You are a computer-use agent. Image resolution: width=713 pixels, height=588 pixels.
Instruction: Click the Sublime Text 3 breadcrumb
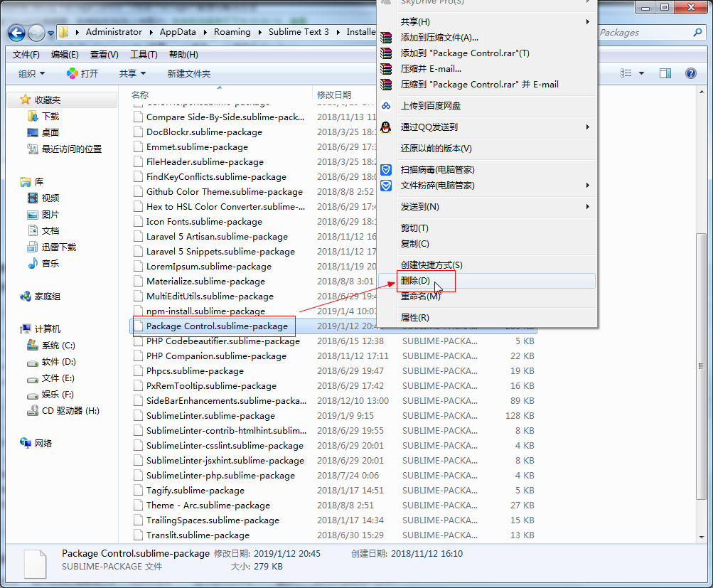(299, 32)
